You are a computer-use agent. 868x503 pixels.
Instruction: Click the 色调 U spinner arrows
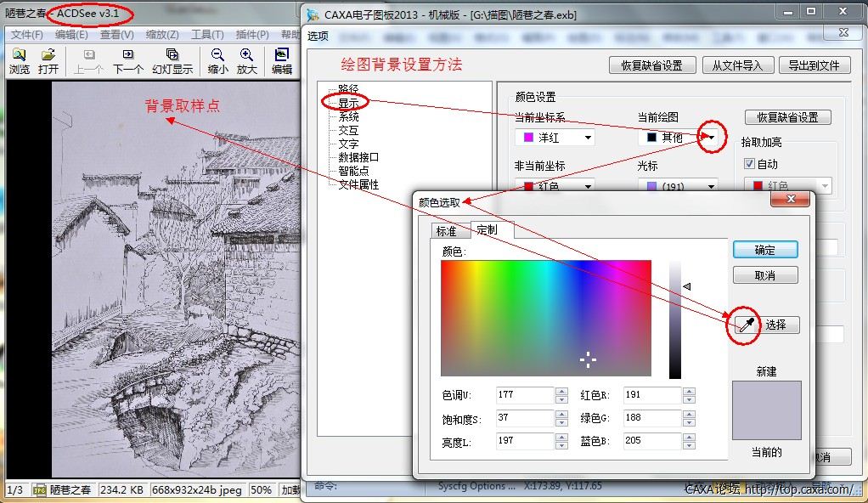(562, 396)
